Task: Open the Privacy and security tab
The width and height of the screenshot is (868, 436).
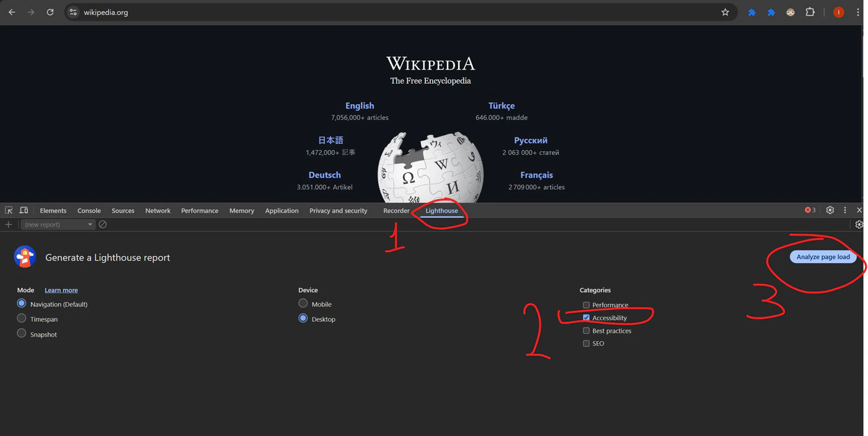Action: click(x=339, y=211)
